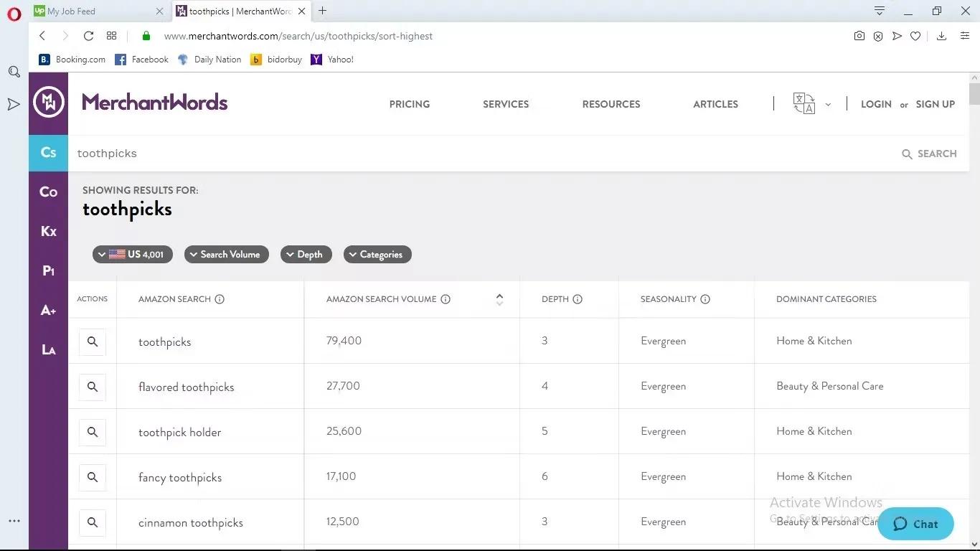The image size is (980, 551).
Task: Open the Chat support button
Action: (x=915, y=524)
